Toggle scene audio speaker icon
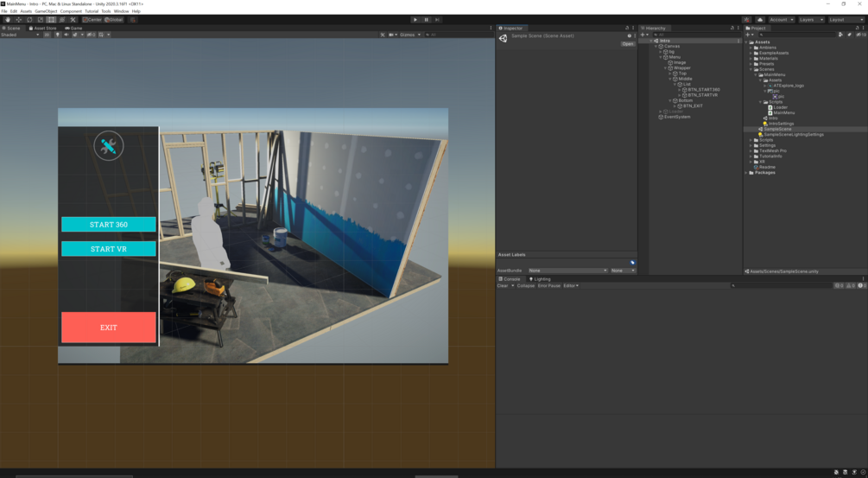The height and width of the screenshot is (478, 868). point(66,35)
